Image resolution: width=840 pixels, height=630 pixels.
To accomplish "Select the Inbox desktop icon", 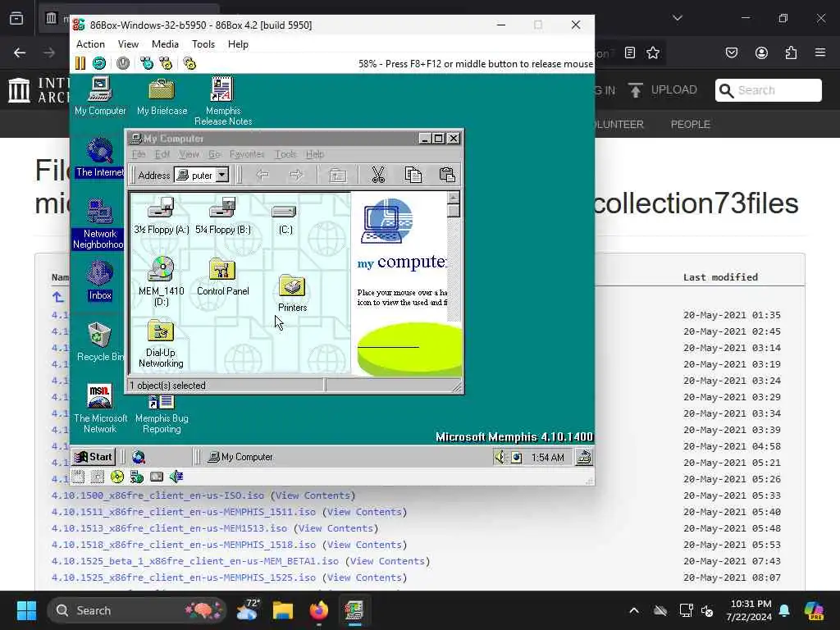I will [x=100, y=281].
